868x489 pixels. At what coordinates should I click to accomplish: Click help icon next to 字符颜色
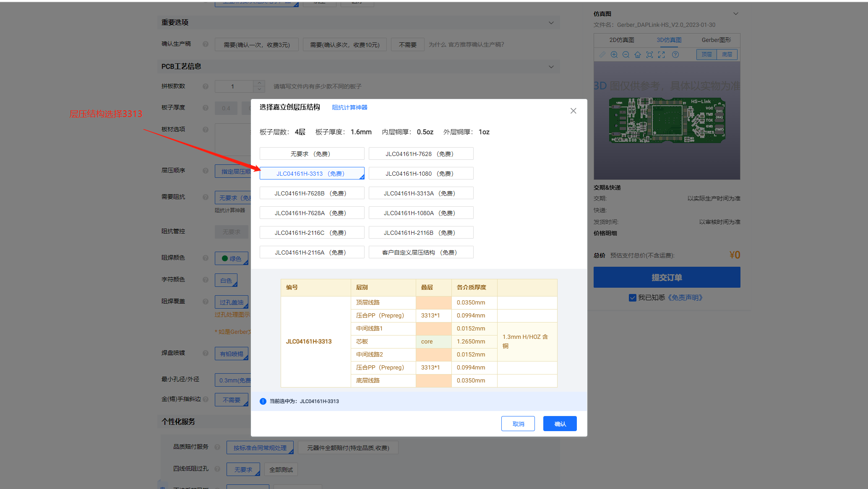coord(206,280)
